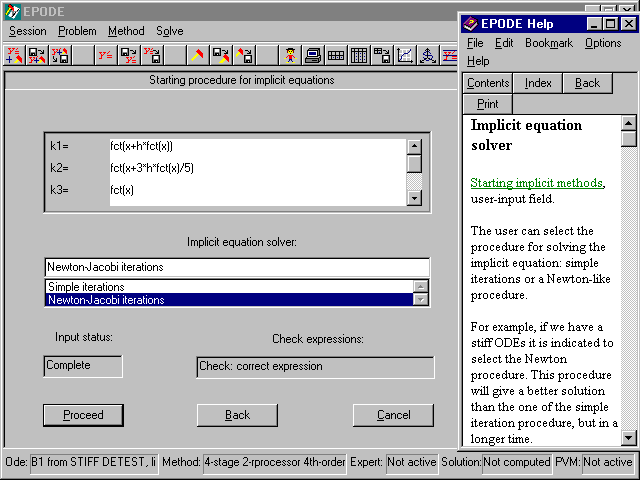Click the large table grid icon
This screenshot has height=480, width=640.
359,56
